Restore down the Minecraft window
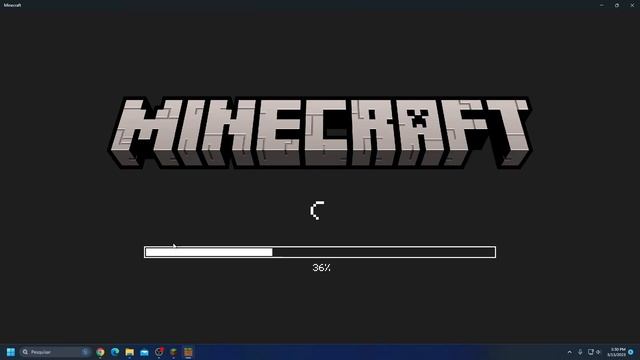 (x=617, y=5)
